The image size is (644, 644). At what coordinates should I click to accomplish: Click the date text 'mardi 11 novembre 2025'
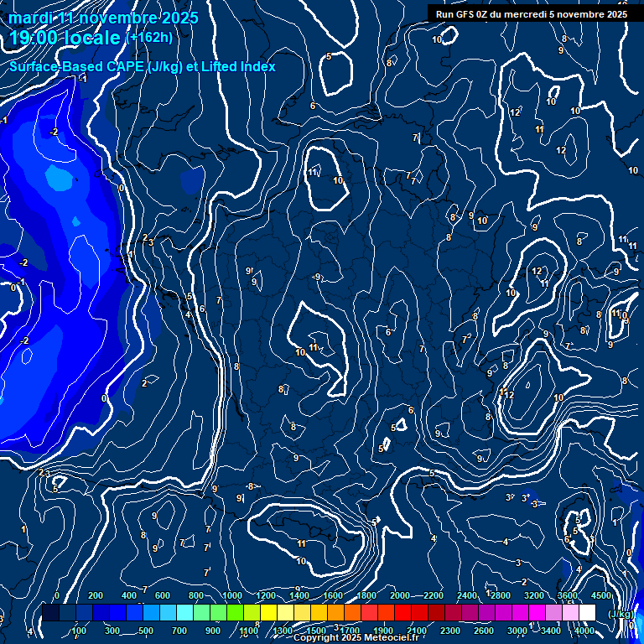tap(103, 18)
